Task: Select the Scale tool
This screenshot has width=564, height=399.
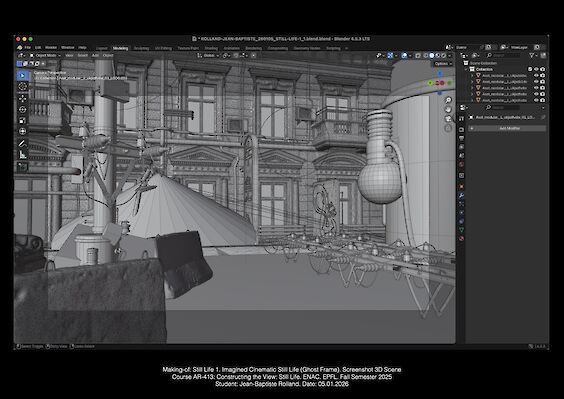Action: coord(22,120)
